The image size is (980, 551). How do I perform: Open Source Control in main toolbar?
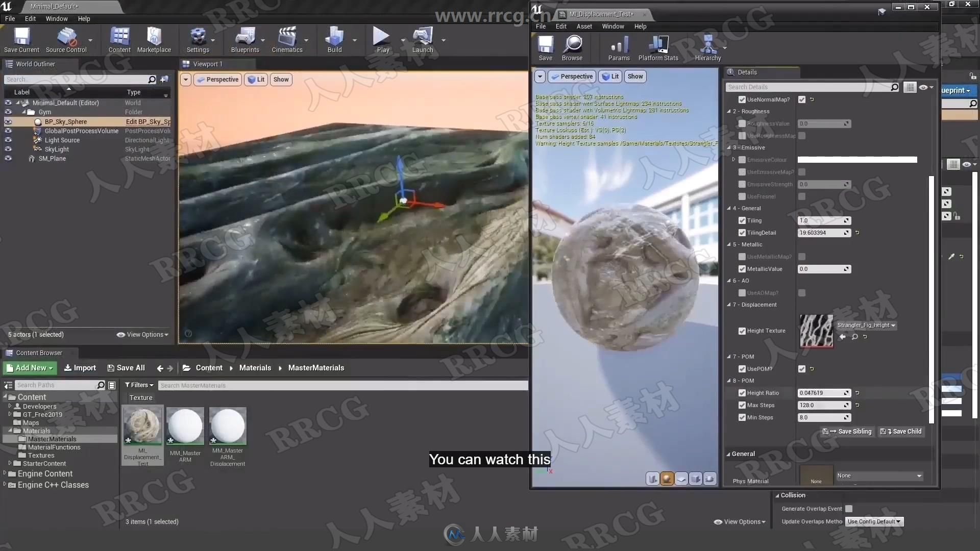pyautogui.click(x=66, y=40)
